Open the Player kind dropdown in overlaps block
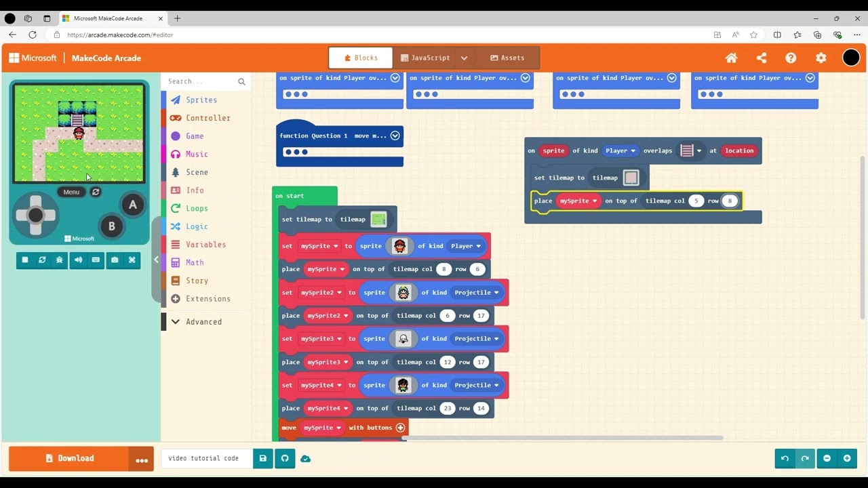Screen dimensions: 868x488 [x=620, y=151]
